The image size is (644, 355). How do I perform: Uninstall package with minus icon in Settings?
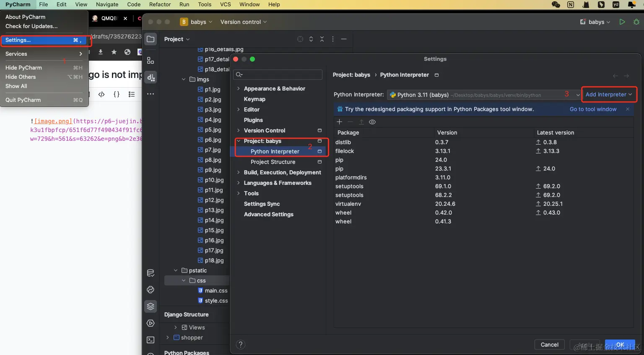(351, 122)
